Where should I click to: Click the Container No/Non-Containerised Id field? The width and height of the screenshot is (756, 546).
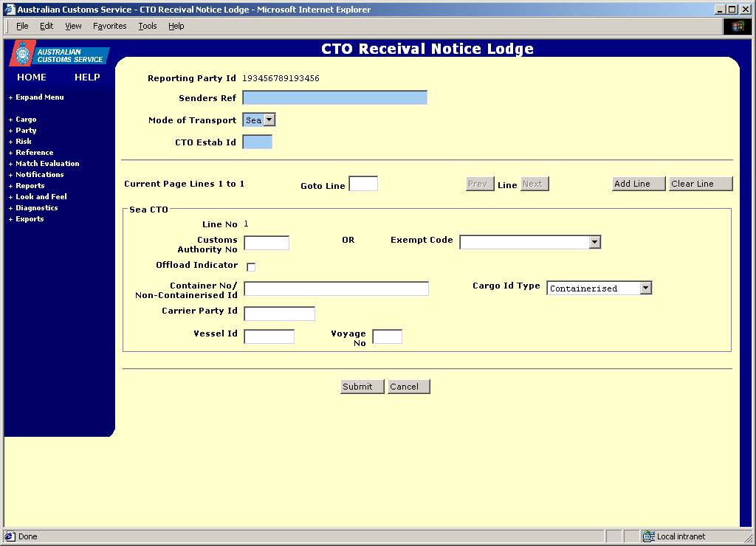pyautogui.click(x=336, y=288)
